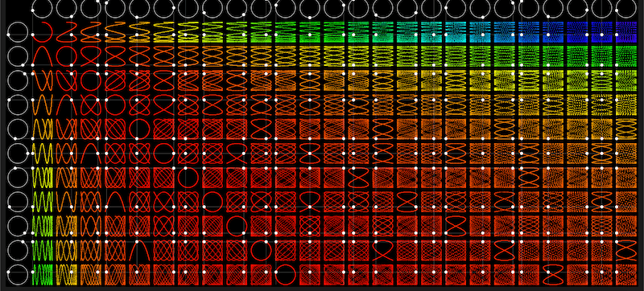The width and height of the screenshot is (644, 291).
Task: Click the red parabola arch in the sixth row
Action: coord(91,154)
